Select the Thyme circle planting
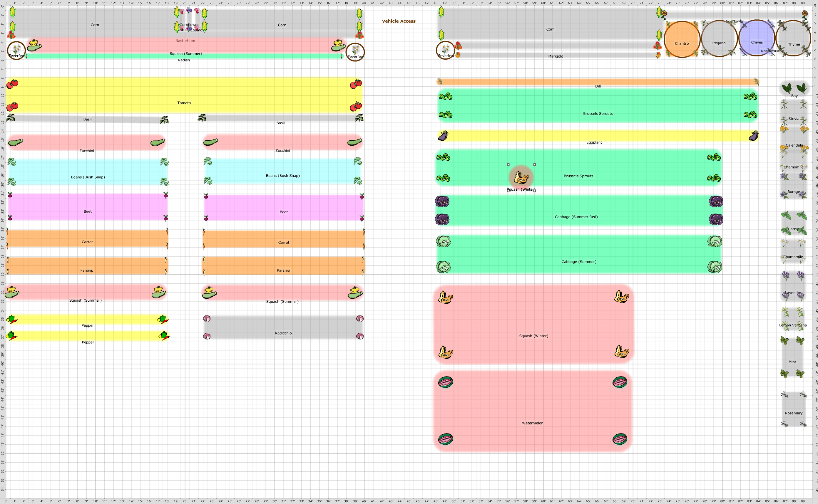 click(794, 38)
